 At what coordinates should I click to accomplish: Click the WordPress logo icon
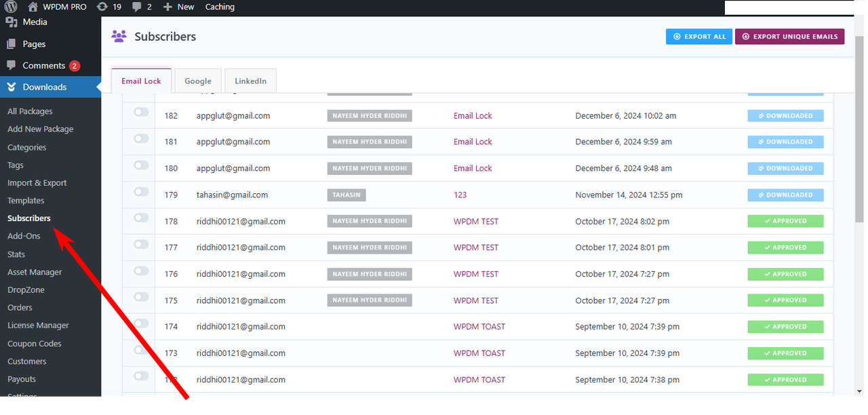(11, 7)
